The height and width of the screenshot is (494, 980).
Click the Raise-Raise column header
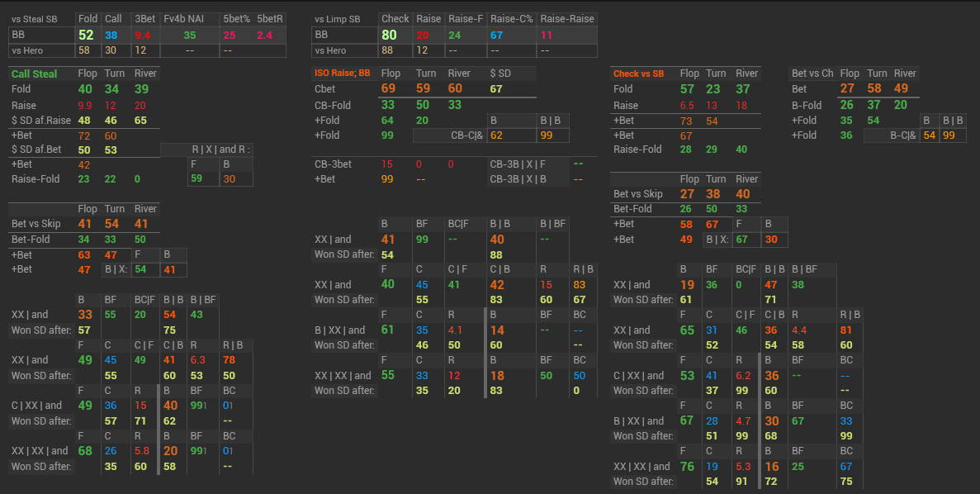coord(567,18)
